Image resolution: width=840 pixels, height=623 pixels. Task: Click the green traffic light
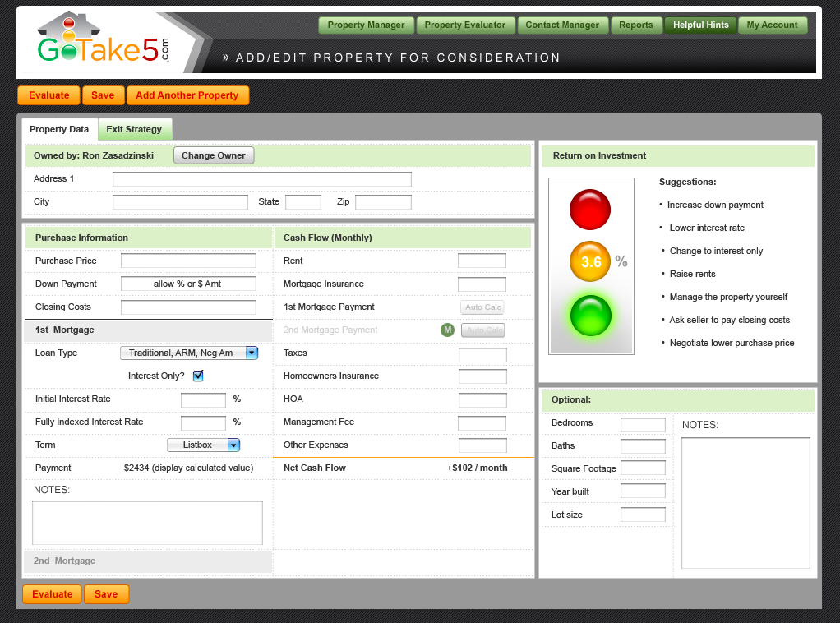(x=590, y=316)
